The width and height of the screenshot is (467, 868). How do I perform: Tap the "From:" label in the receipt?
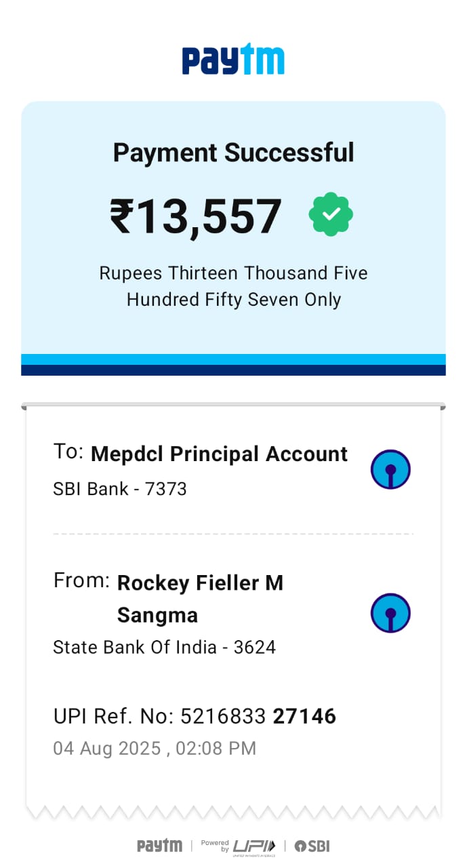81,580
